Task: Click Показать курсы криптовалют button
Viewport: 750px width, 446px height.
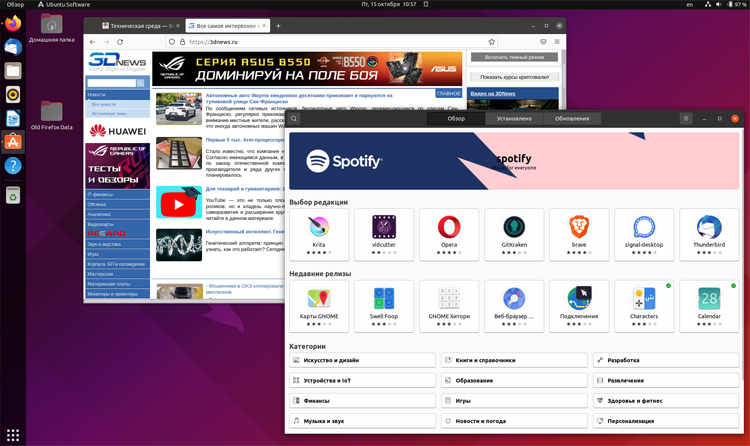Action: pos(514,77)
